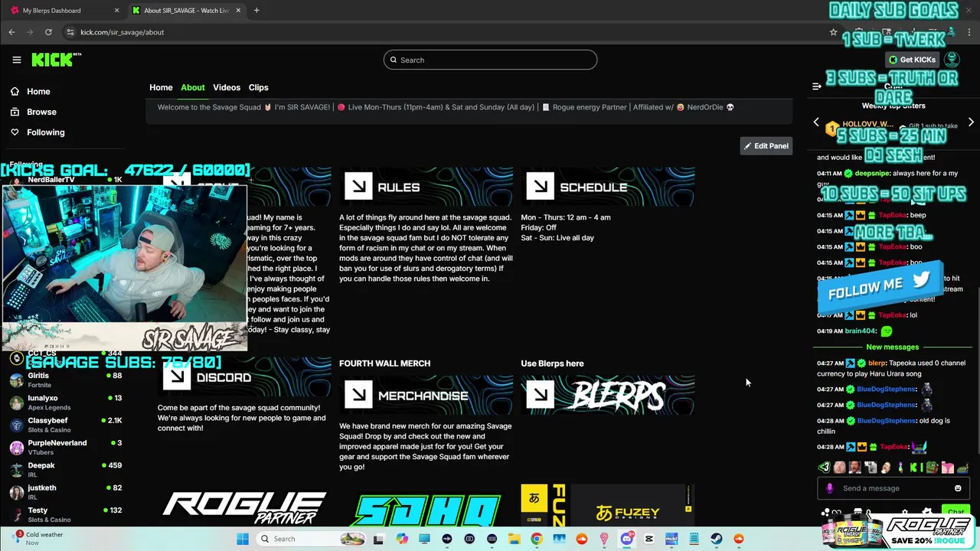
Task: Click the green Chat send button
Action: (956, 512)
